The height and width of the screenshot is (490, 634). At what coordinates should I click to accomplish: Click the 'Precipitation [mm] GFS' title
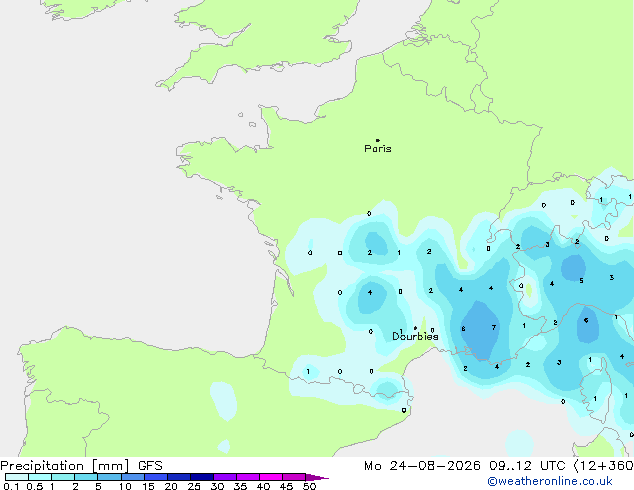(81, 466)
